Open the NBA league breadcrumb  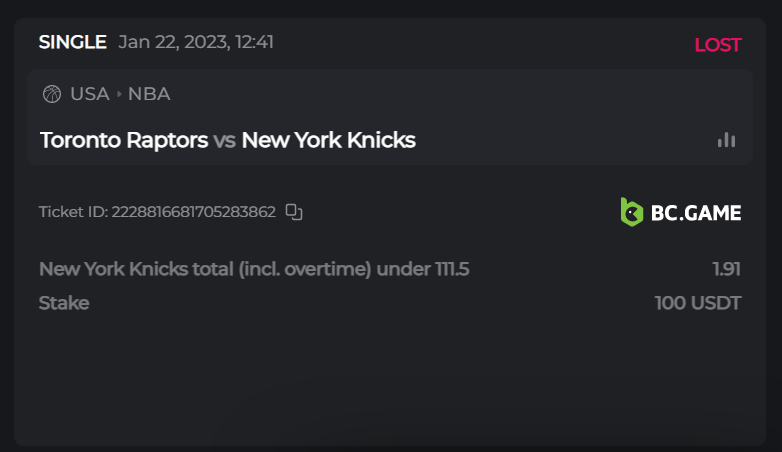[149, 94]
